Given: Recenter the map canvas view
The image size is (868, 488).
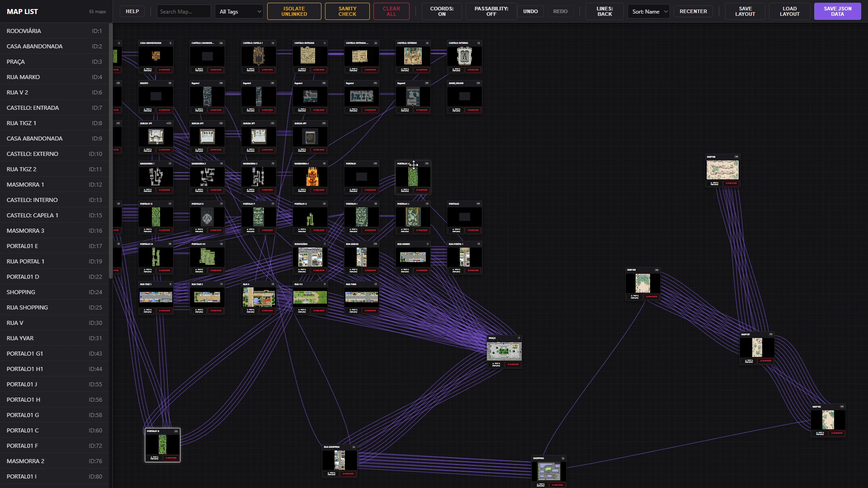Looking at the screenshot, I should coord(693,11).
